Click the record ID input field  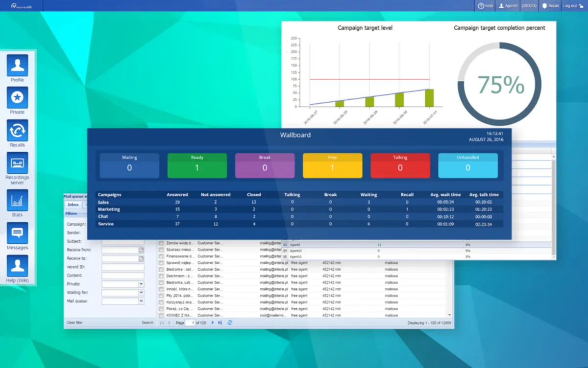pos(123,267)
